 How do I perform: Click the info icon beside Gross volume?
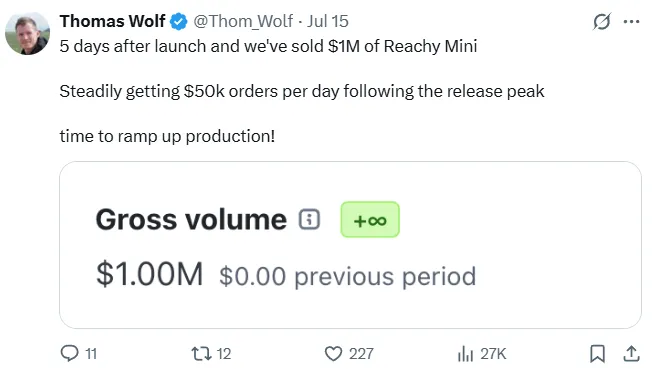tap(309, 219)
